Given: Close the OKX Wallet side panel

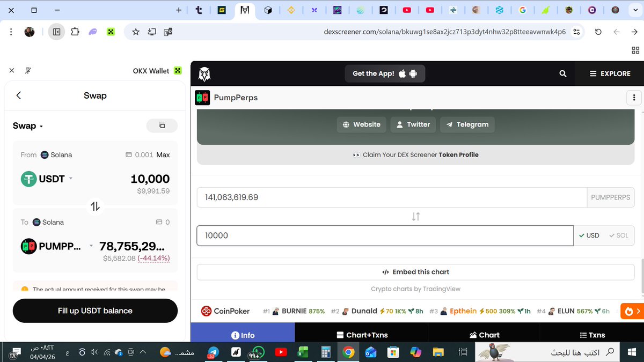Looking at the screenshot, I should pyautogui.click(x=12, y=71).
